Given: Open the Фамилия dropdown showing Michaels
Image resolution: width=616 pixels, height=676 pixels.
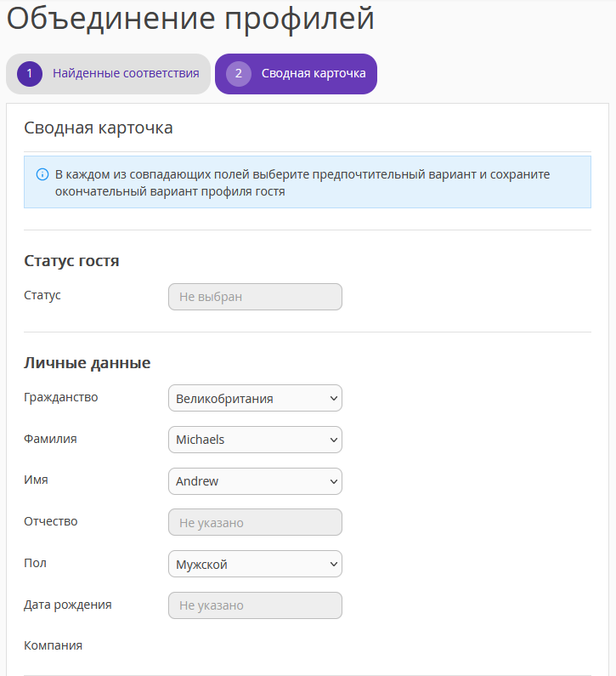Looking at the screenshot, I should (255, 440).
